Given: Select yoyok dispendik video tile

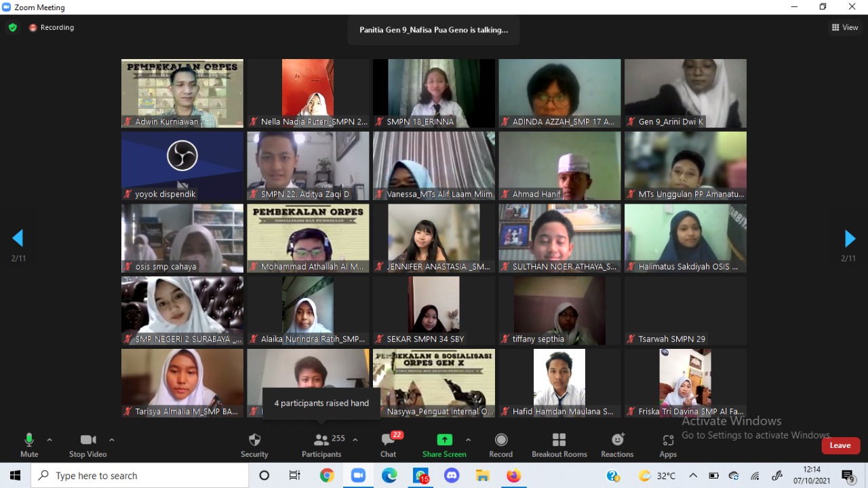Looking at the screenshot, I should coord(182,166).
